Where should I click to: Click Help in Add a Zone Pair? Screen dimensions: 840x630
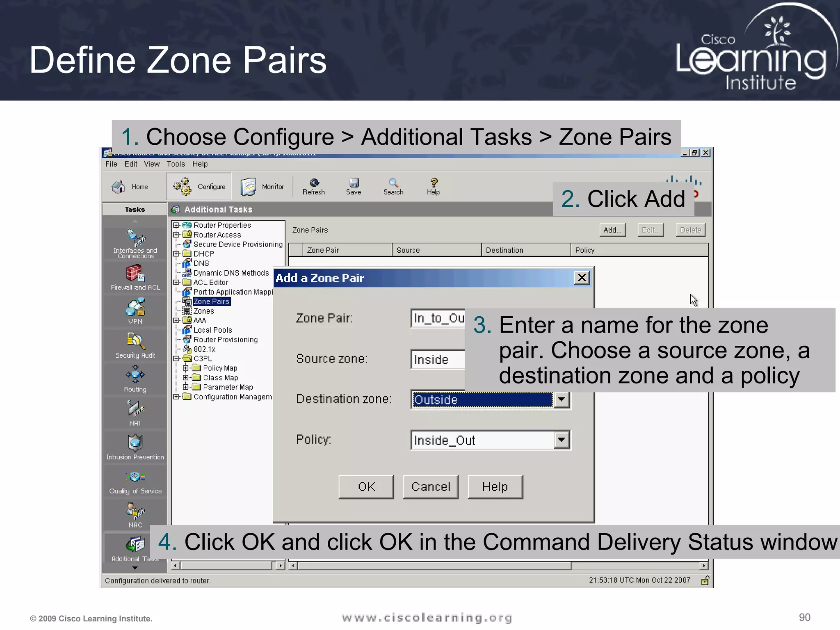point(495,487)
